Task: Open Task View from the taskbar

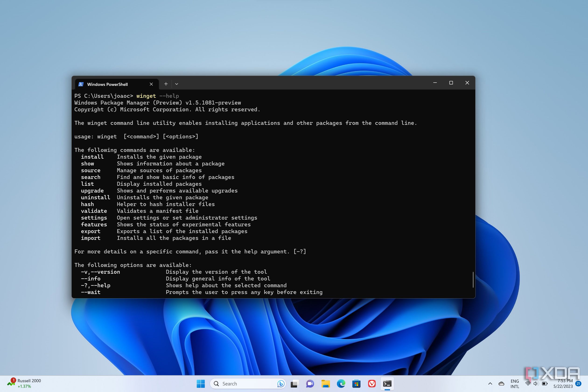Action: point(294,384)
